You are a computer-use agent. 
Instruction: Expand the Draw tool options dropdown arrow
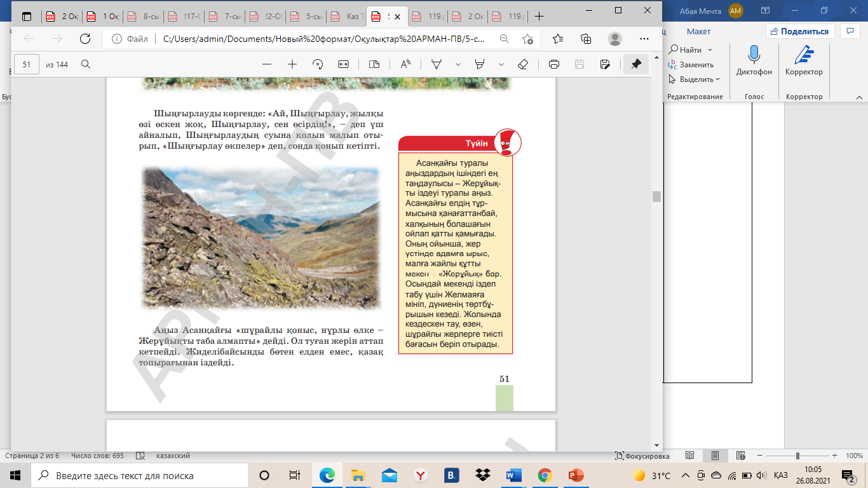tap(458, 64)
